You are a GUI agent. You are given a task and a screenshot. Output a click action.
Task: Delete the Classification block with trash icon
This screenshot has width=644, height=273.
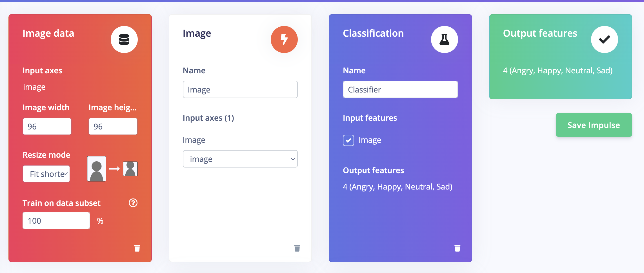click(458, 248)
